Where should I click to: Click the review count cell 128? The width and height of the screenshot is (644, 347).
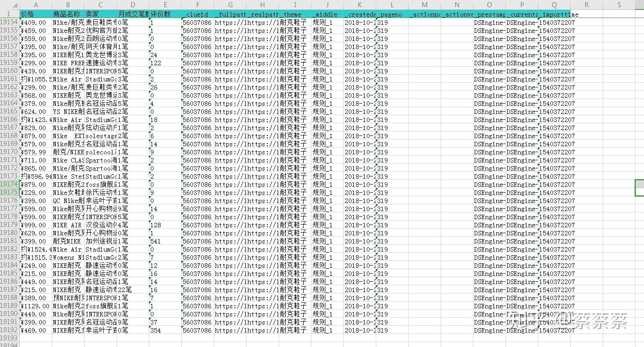pyautogui.click(x=166, y=225)
